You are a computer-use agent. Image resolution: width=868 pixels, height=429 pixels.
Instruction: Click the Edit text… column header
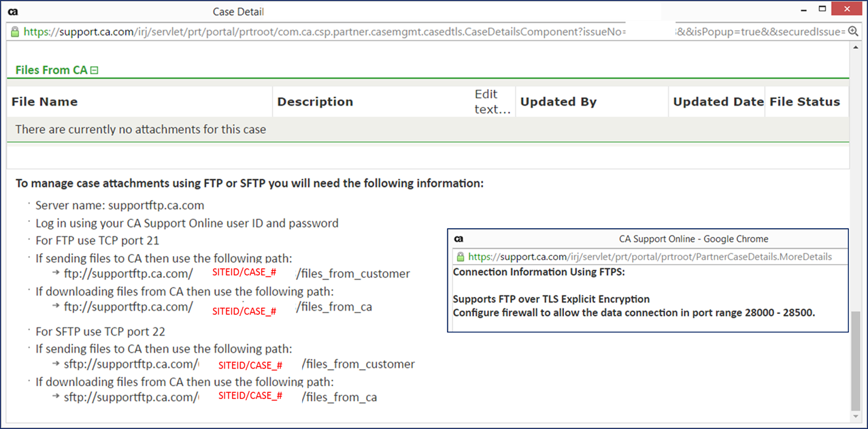[493, 101]
